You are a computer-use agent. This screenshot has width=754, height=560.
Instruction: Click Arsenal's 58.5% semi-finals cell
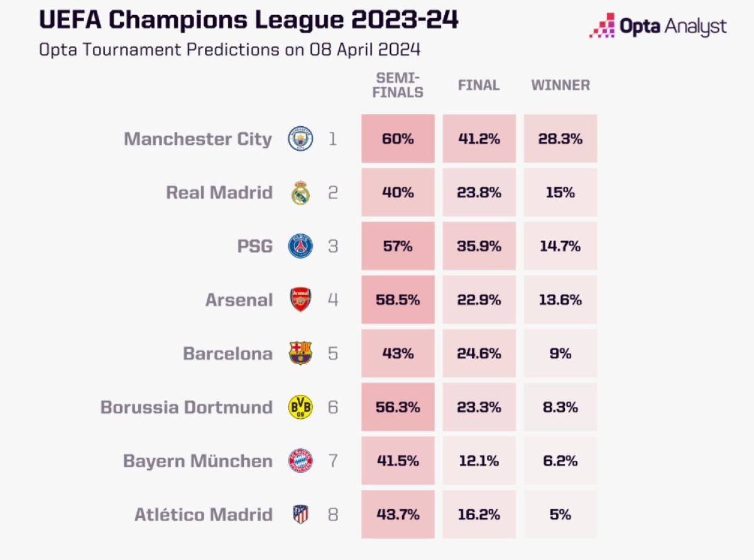tap(398, 300)
